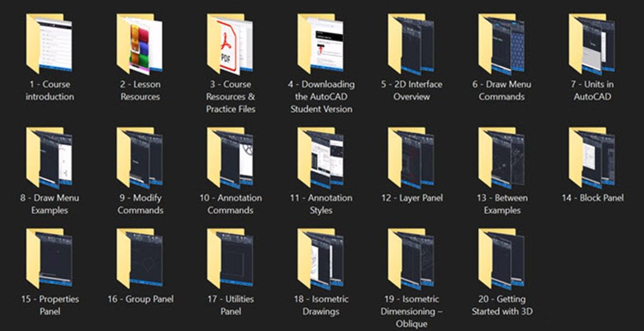Screen dimensions: 644x331
Task: Click the '6 - Draw Menu Commands' label text
Action: [x=502, y=91]
